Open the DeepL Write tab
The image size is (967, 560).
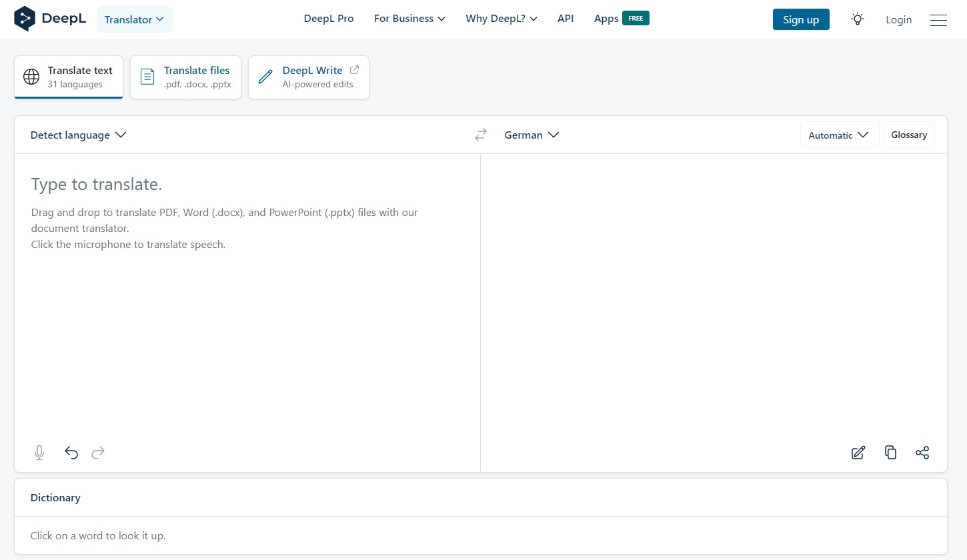click(309, 77)
